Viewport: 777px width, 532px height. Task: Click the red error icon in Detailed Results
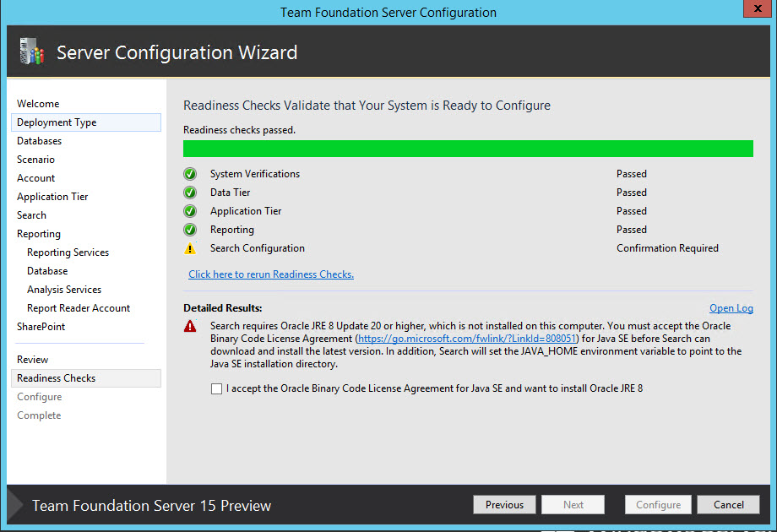pos(190,326)
